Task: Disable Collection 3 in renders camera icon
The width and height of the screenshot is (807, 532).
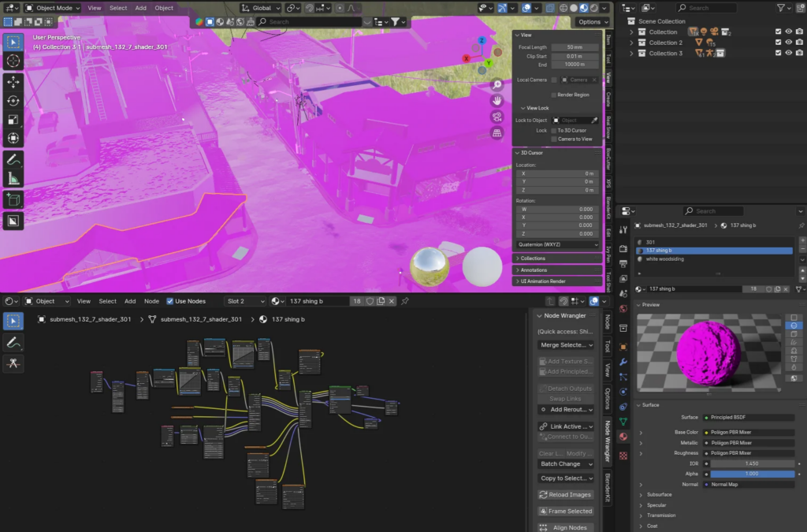Action: [799, 53]
